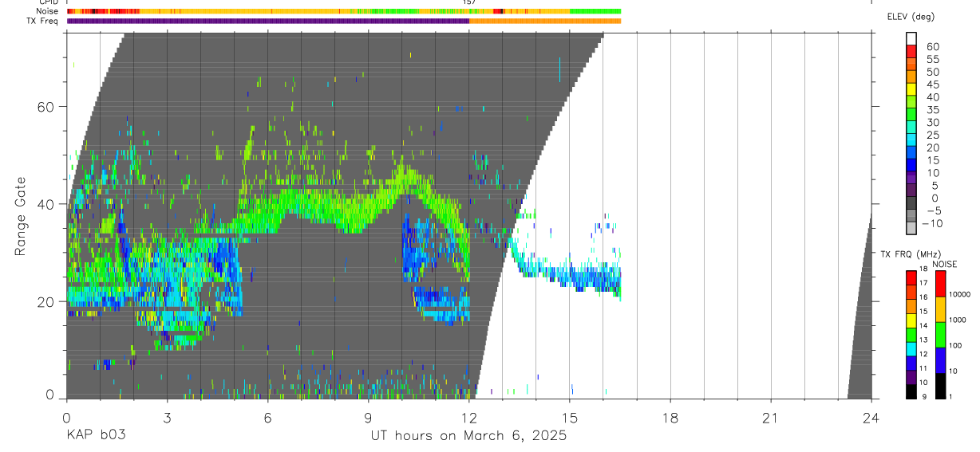Click the "Noise" row label at top left

point(49,11)
